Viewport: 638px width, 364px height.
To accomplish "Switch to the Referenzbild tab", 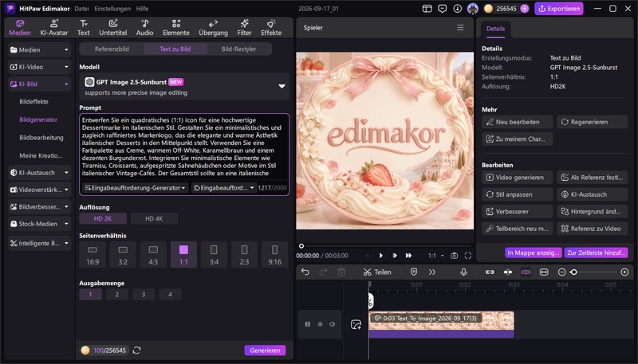I will [112, 49].
